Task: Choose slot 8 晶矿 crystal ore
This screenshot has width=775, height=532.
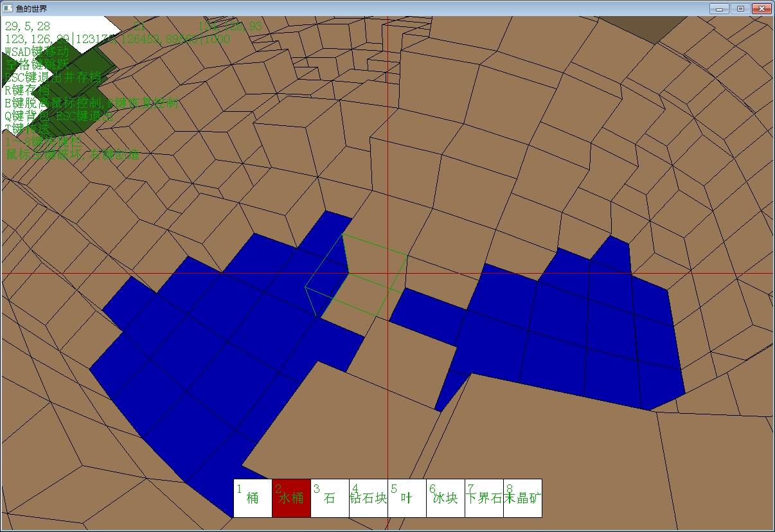Action: coord(522,498)
